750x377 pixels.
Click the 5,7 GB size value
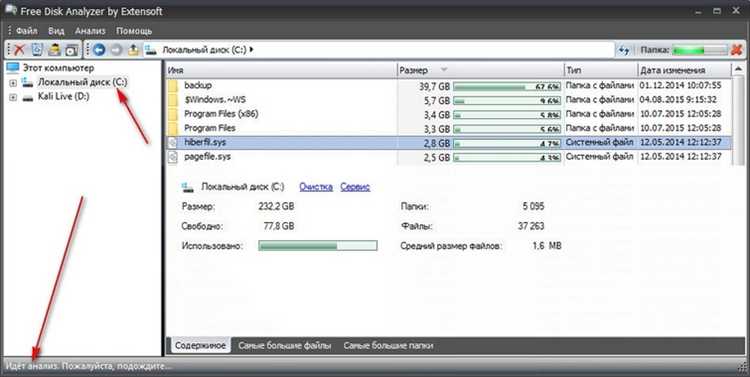tap(437, 100)
